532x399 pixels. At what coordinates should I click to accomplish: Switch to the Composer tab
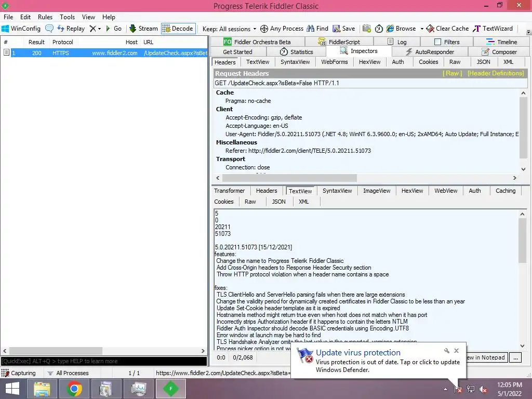pos(499,51)
